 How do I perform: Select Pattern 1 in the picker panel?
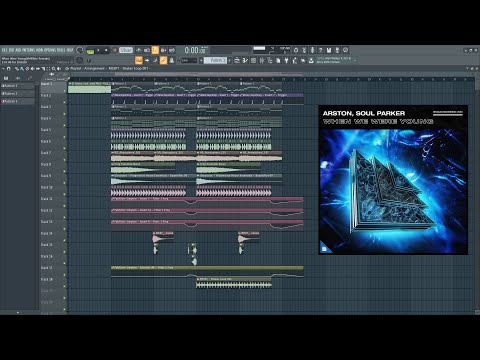pyautogui.click(x=18, y=86)
